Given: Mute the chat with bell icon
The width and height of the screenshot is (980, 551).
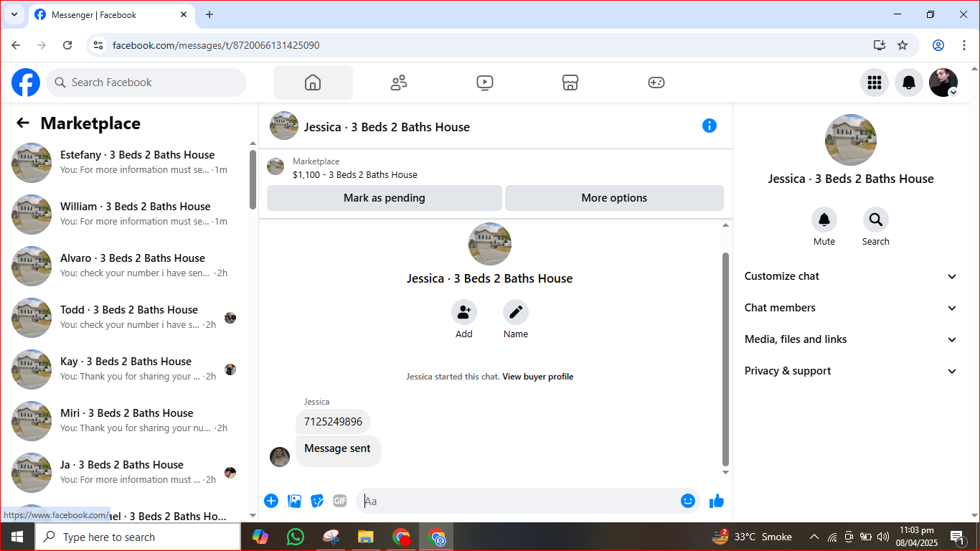Looking at the screenshot, I should click(824, 220).
